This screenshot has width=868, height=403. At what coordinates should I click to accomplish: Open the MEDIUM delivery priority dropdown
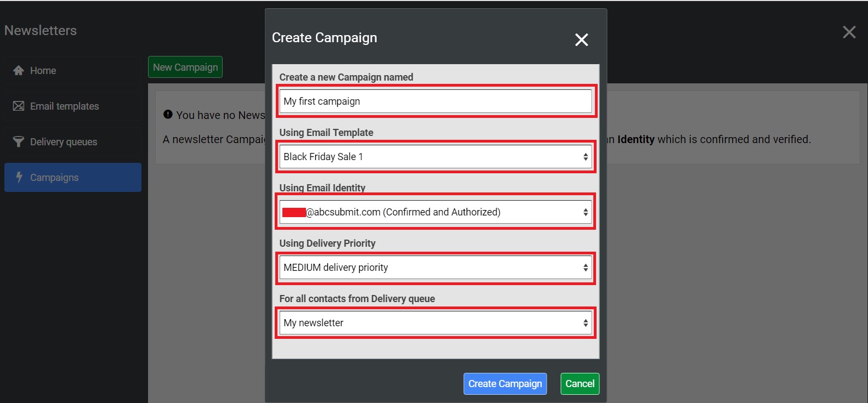pos(435,268)
